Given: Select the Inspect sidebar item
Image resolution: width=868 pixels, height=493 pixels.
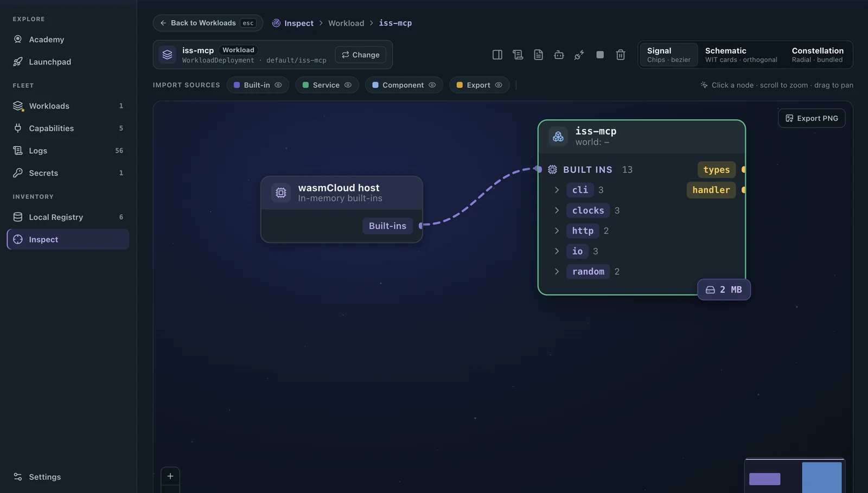Looking at the screenshot, I should coord(68,239).
